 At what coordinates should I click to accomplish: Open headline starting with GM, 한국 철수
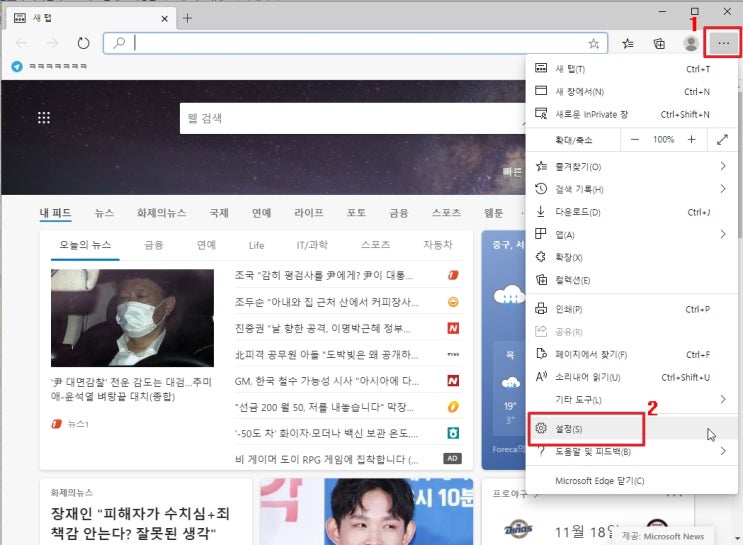pos(326,381)
